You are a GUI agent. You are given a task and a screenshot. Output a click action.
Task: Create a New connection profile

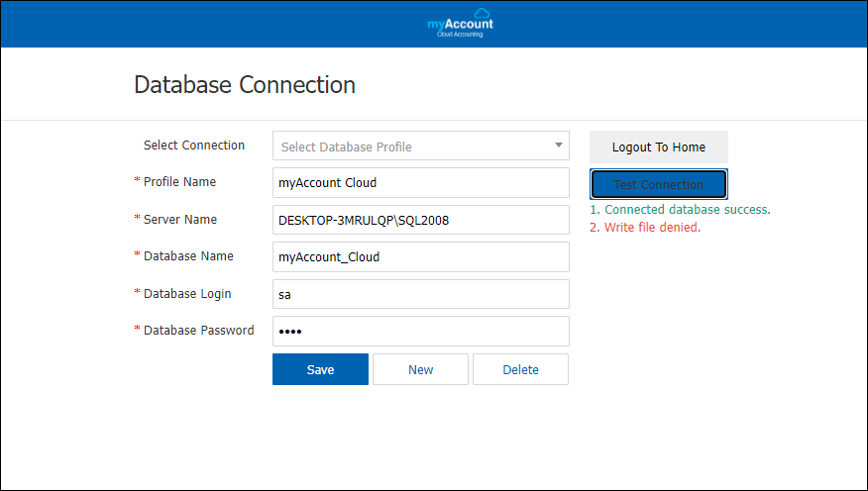[421, 369]
